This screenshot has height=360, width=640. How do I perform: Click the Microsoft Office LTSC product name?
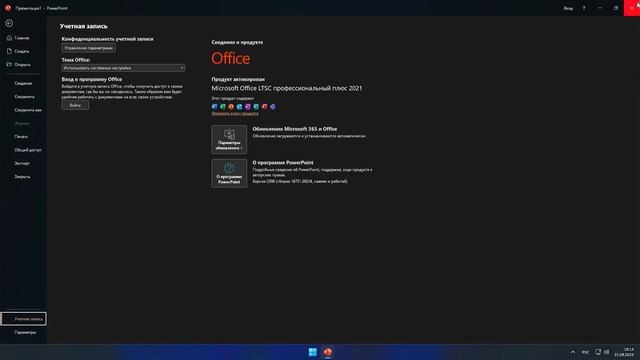287,88
